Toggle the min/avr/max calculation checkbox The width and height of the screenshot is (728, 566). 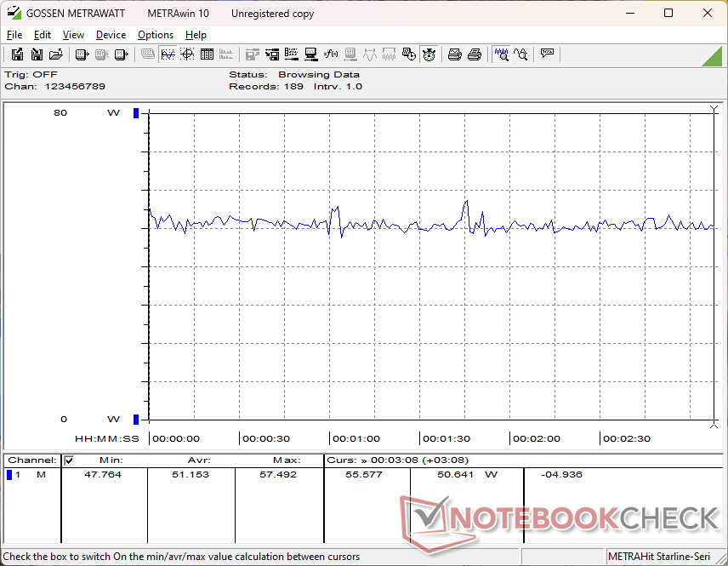pos(70,460)
